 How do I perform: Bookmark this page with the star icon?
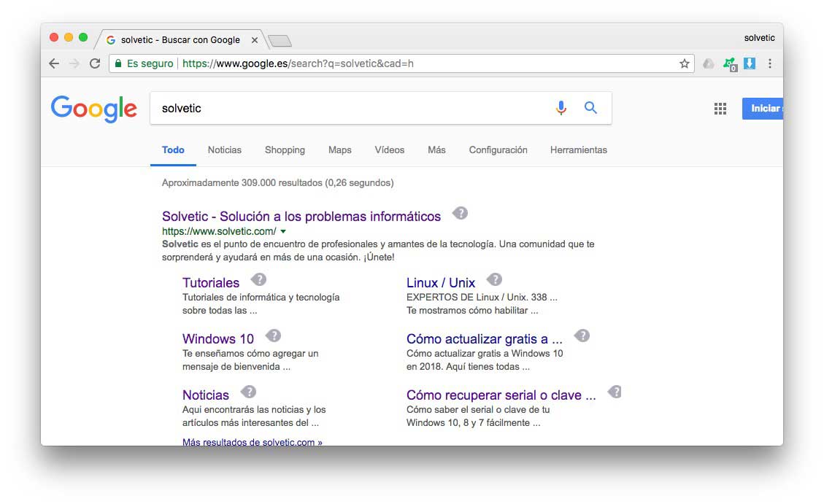pos(684,63)
